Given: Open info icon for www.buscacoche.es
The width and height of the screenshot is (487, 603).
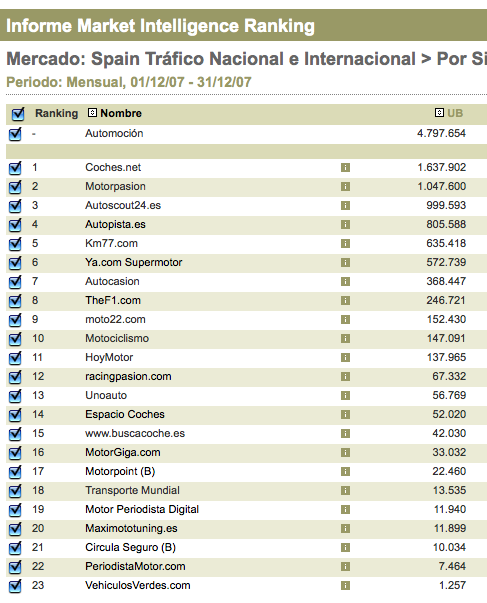Looking at the screenshot, I should (x=345, y=434).
